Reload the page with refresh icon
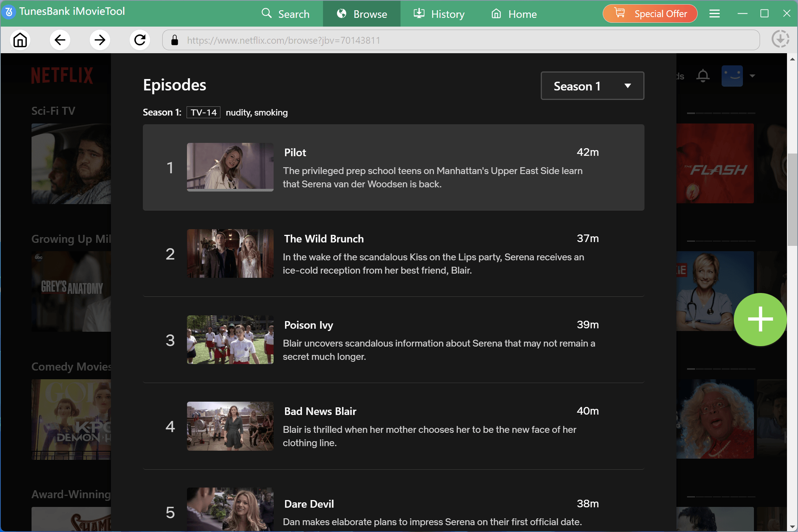798x532 pixels. coord(140,40)
